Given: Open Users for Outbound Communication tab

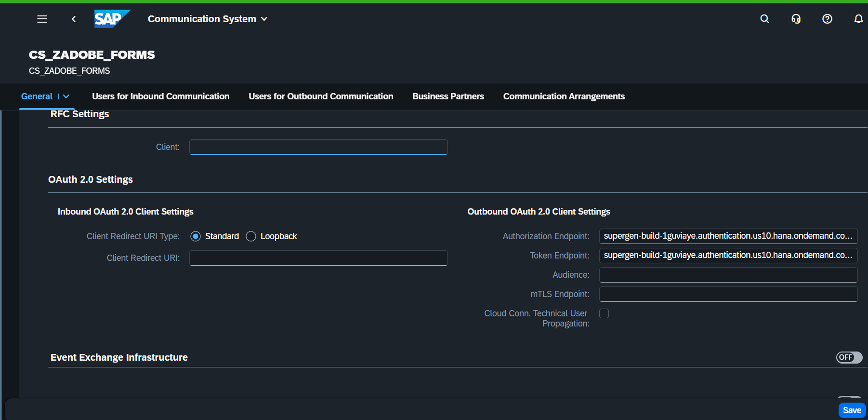Looking at the screenshot, I should (321, 96).
